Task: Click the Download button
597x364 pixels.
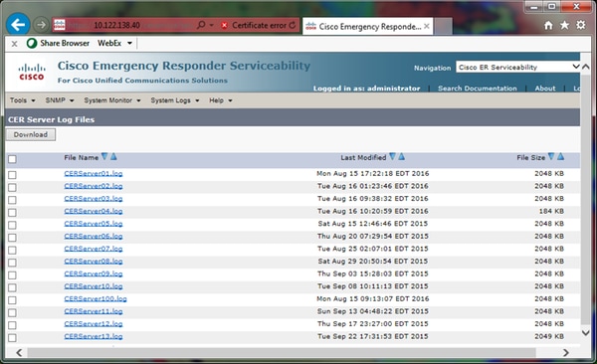Action: click(x=31, y=134)
